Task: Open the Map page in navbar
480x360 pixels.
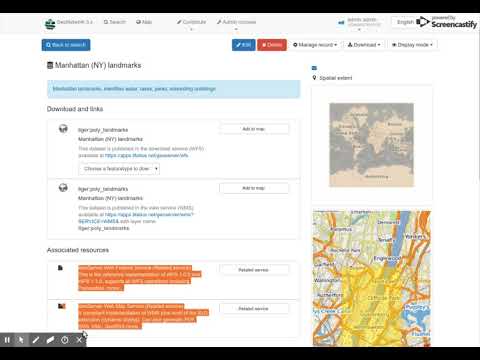Action: [144, 22]
